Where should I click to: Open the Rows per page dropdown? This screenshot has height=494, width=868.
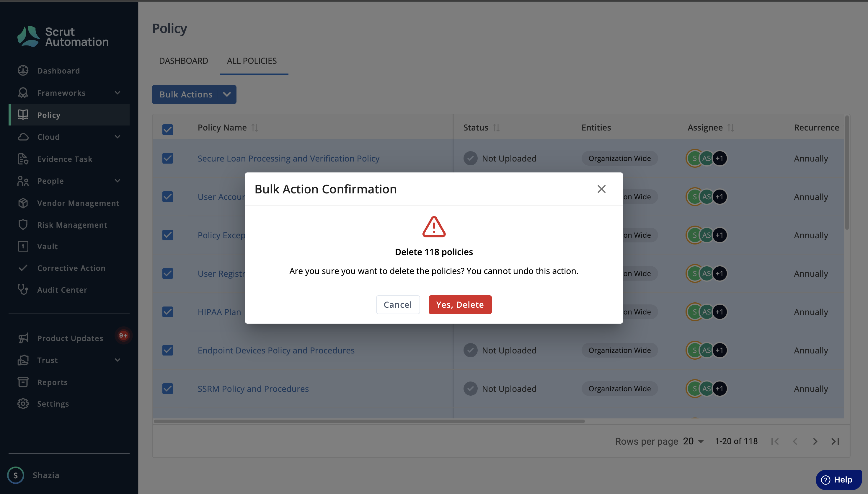click(x=694, y=441)
